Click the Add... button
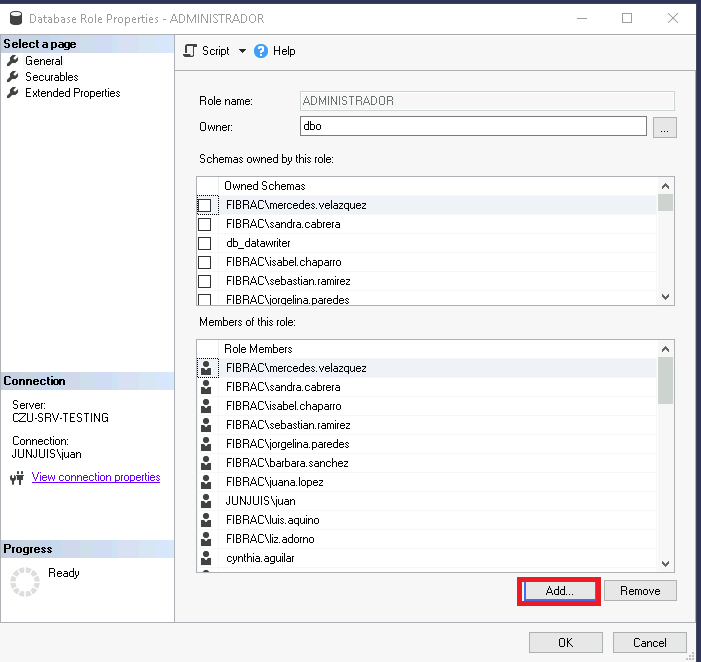Viewport: 701px width, 662px height. [559, 591]
